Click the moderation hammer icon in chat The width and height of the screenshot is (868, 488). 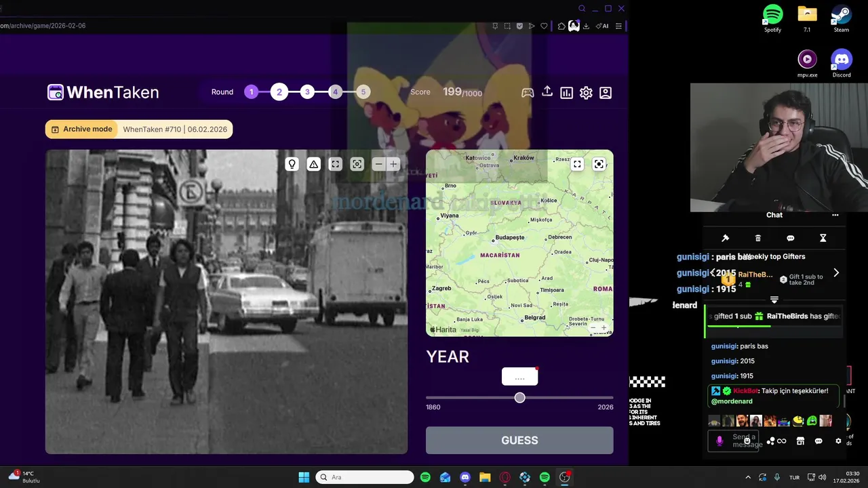click(725, 238)
